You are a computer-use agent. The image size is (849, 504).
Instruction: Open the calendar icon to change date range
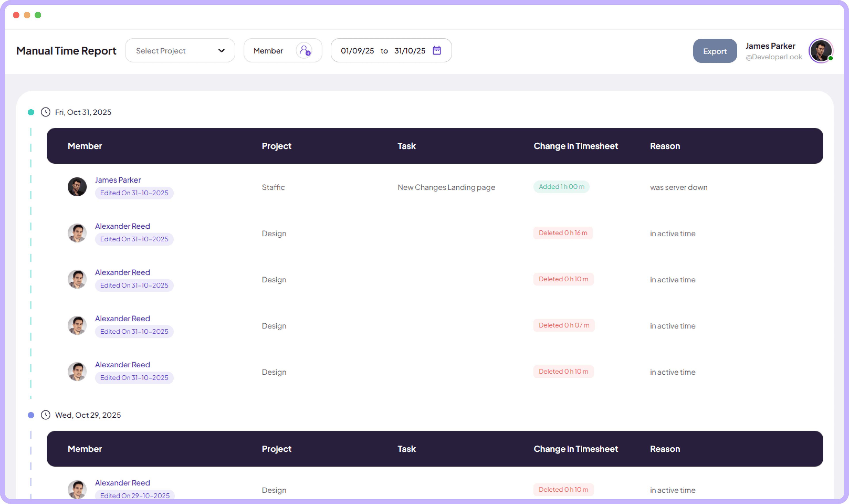point(437,50)
